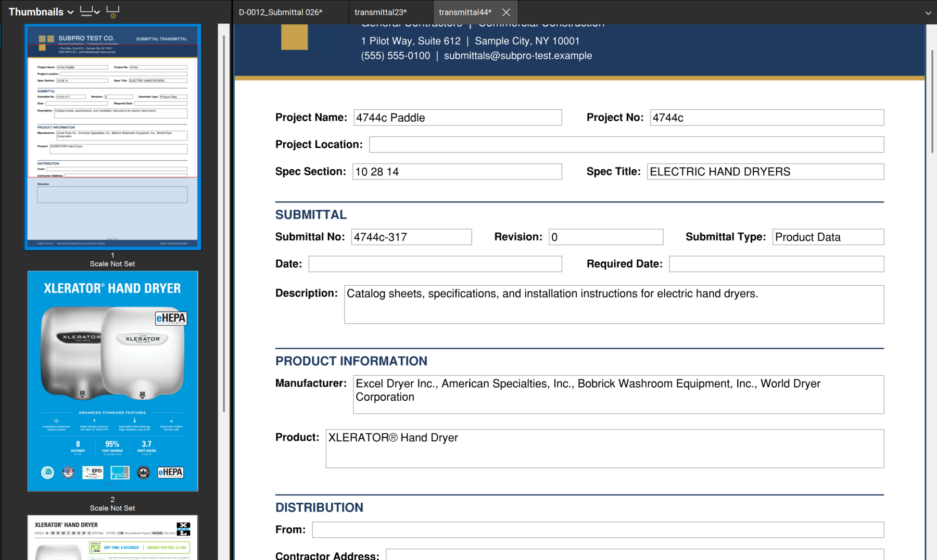Click the submittals@subpro-test.example email text

(518, 56)
